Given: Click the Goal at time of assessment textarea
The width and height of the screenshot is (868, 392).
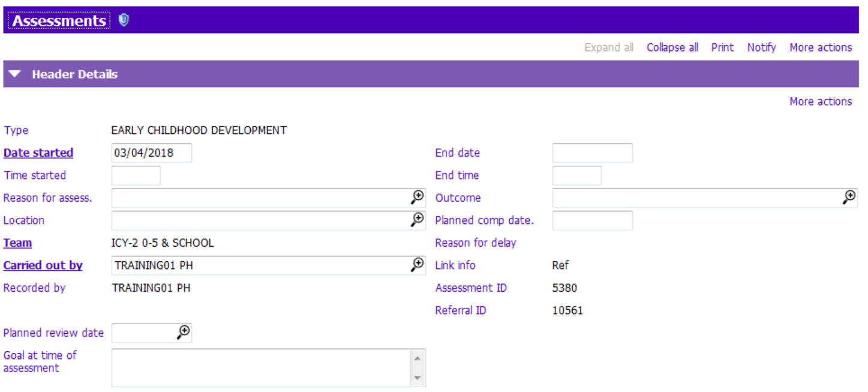Looking at the screenshot, I should pyautogui.click(x=264, y=366).
